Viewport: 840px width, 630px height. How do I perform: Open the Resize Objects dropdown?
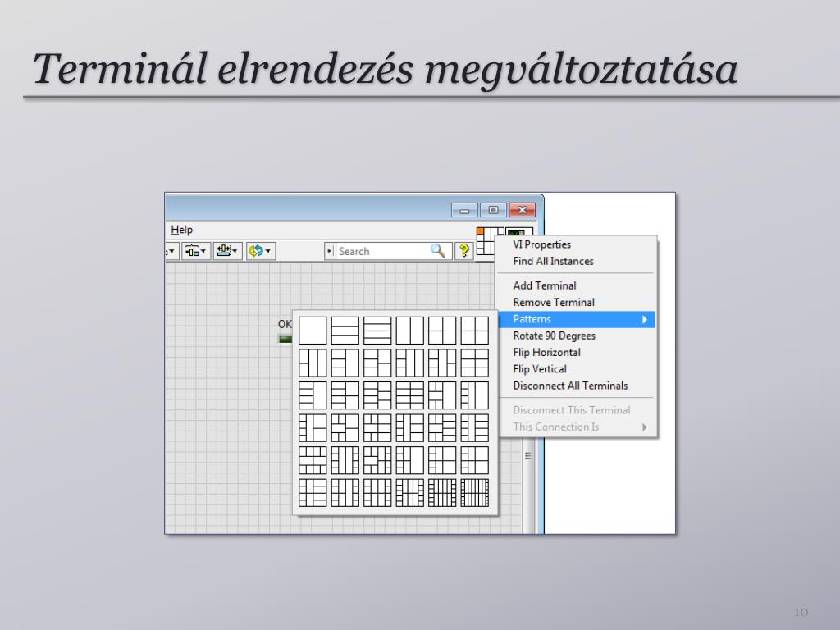coord(227,251)
